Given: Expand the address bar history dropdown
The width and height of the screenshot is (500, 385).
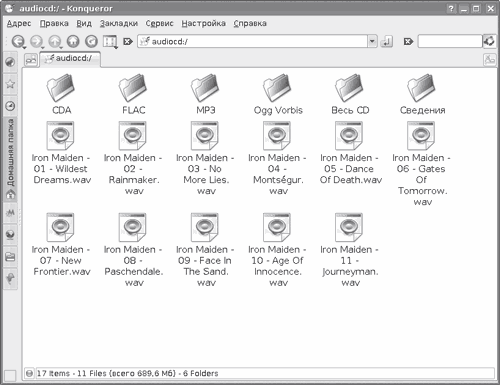Looking at the screenshot, I should pyautogui.click(x=372, y=42).
